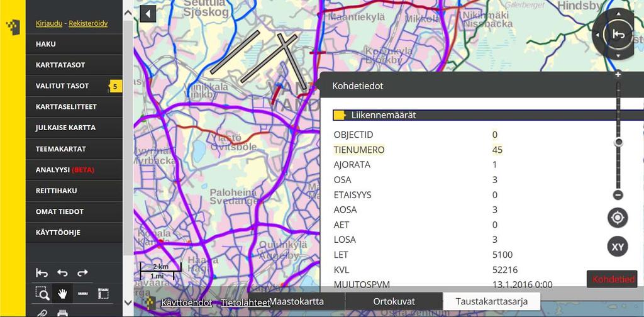The height and width of the screenshot is (317, 644).
Task: Step forward to the next map view
Action: (82, 272)
